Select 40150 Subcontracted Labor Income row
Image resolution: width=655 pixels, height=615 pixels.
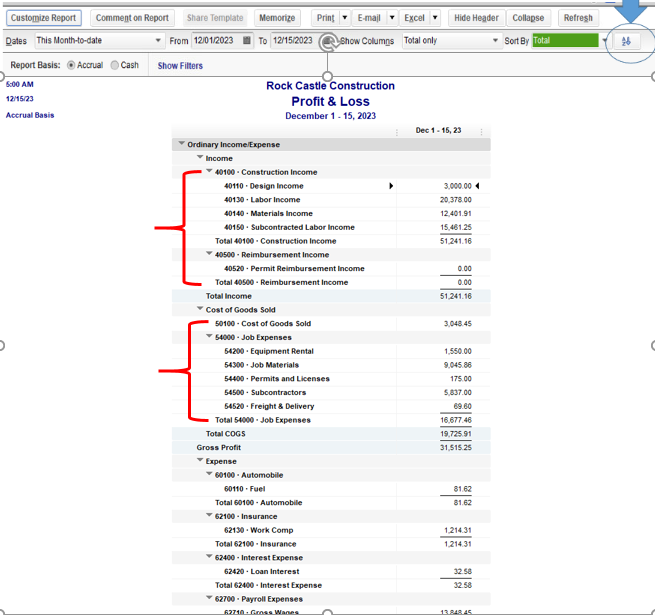331,227
